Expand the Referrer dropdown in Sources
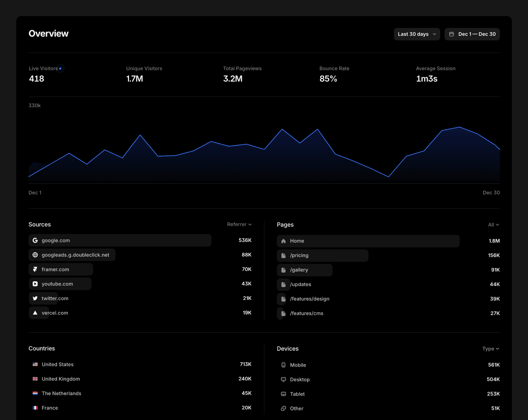This screenshot has height=420, width=528. [239, 224]
